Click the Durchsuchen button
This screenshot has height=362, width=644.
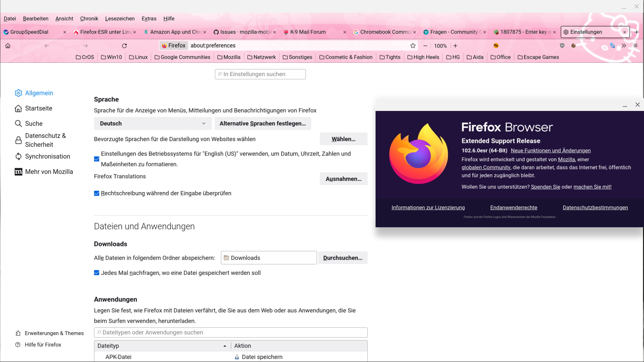click(343, 258)
